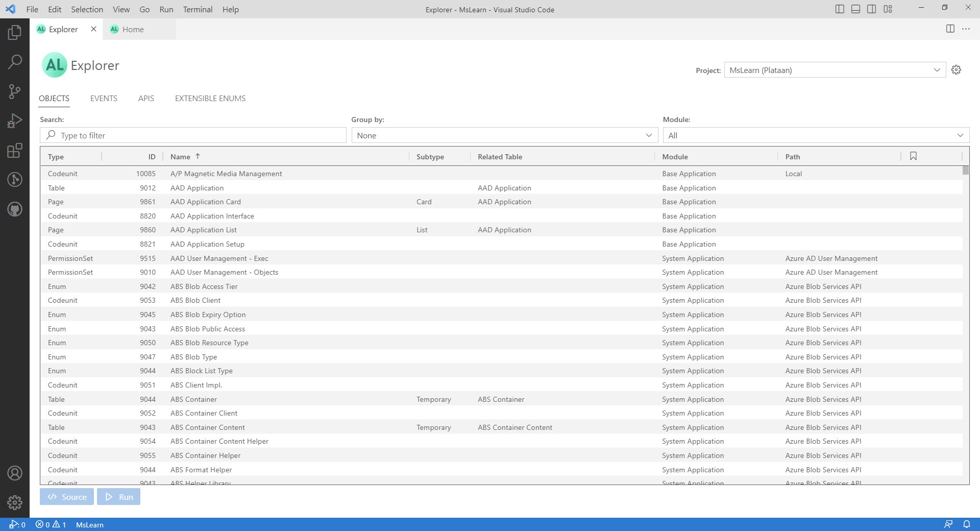Click the project settings gear icon
Image resolution: width=980 pixels, height=531 pixels.
[957, 70]
